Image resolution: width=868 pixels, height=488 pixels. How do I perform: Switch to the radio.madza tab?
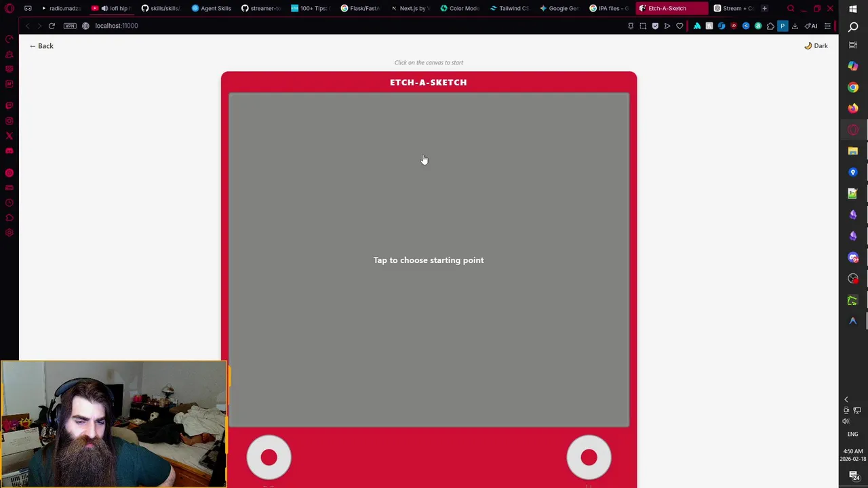[x=61, y=8]
